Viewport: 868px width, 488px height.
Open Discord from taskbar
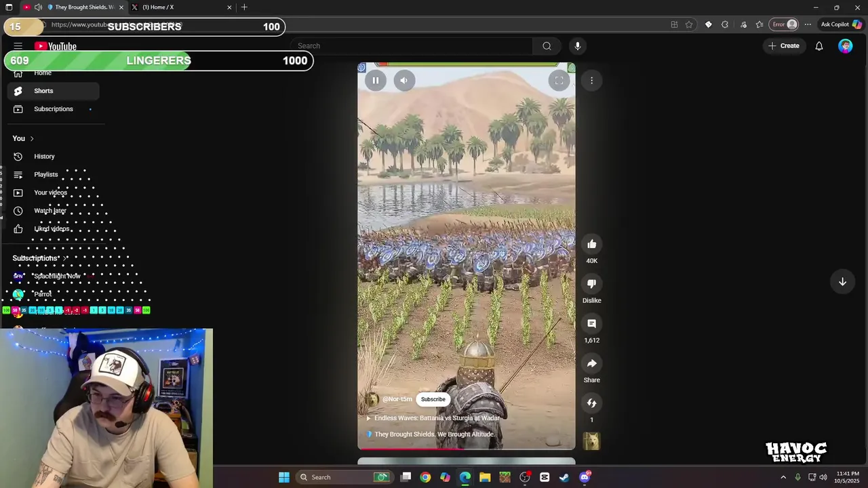pyautogui.click(x=585, y=477)
